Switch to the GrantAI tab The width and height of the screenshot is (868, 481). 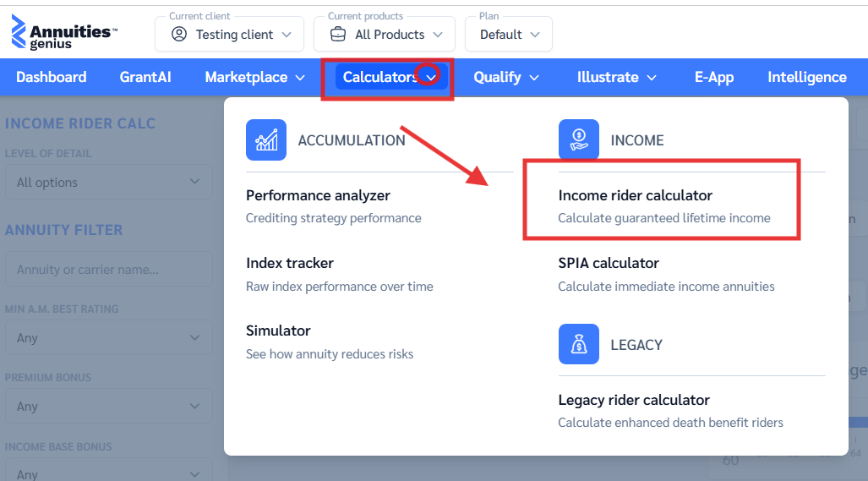pyautogui.click(x=145, y=77)
